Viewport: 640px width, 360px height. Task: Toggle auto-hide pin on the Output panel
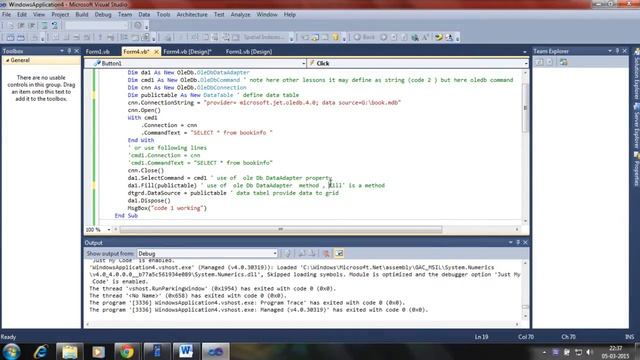click(x=518, y=242)
